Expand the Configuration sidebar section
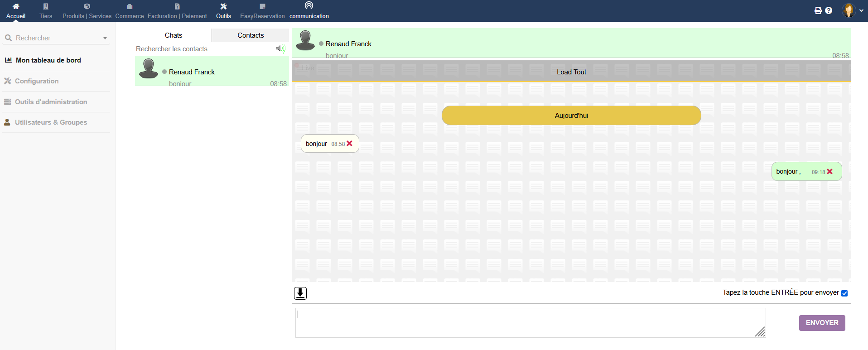 37,81
